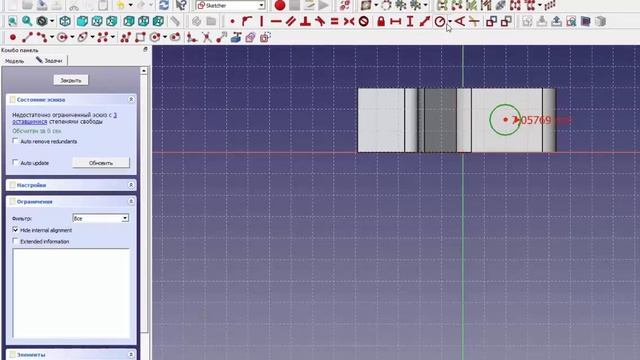Apply Angle constraint

460,21
